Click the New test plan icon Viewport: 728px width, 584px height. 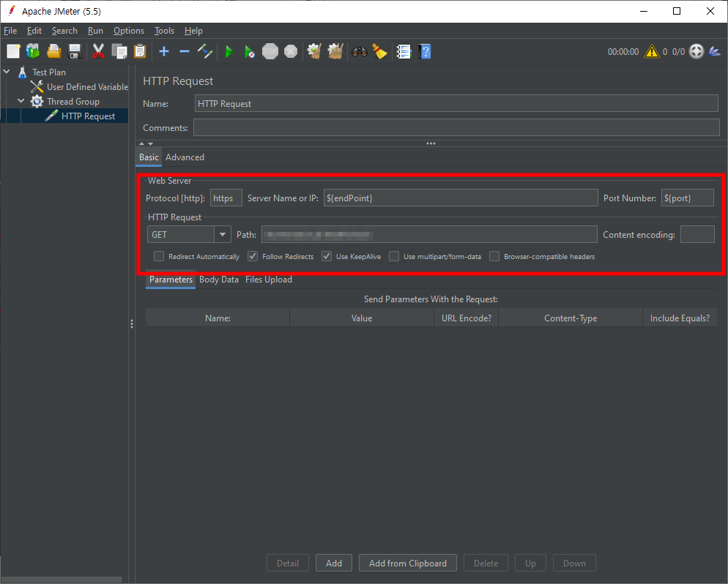(13, 51)
